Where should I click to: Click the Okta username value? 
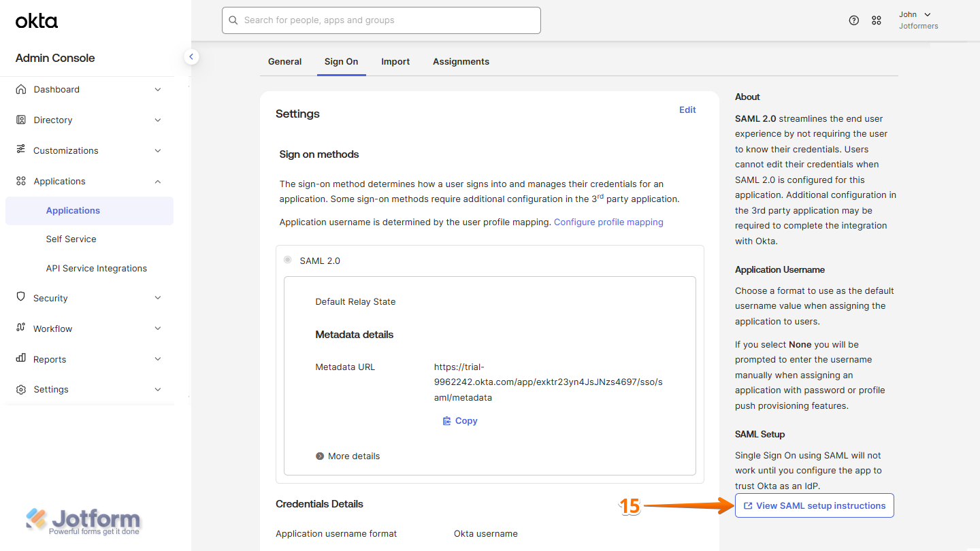(x=486, y=534)
